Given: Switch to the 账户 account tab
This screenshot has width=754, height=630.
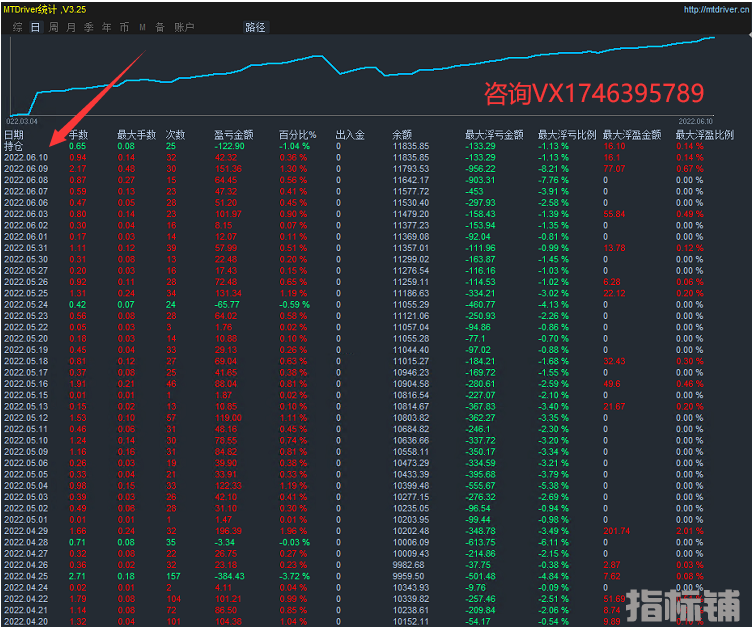Looking at the screenshot, I should (x=184, y=28).
